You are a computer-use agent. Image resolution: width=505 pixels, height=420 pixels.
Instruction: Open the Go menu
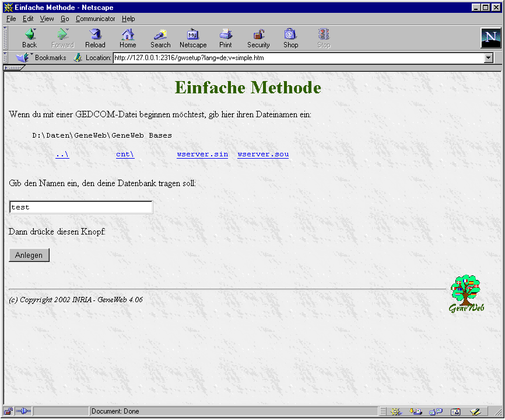[65, 19]
